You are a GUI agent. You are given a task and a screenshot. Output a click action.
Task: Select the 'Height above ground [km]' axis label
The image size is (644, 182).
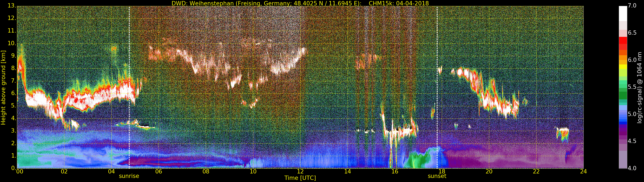point(3,88)
